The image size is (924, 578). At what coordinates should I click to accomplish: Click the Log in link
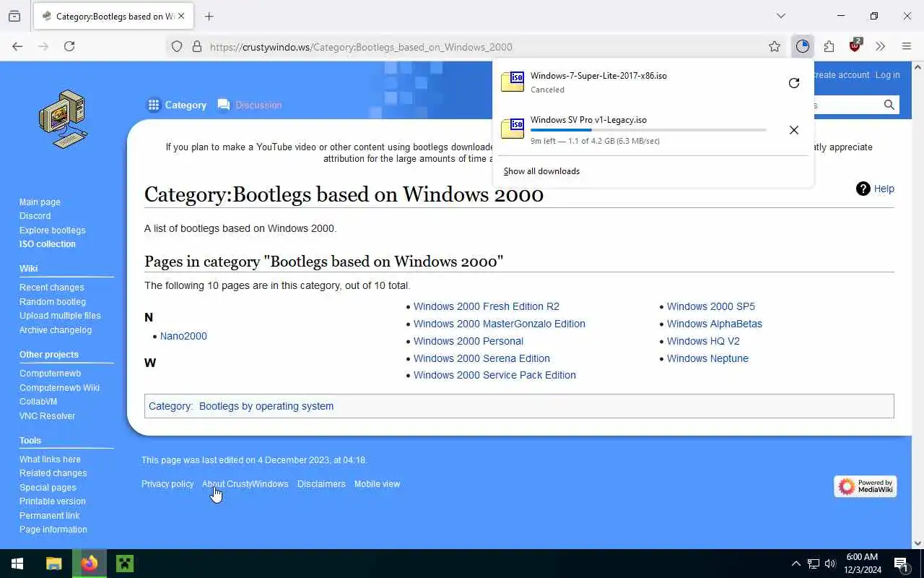pos(887,75)
